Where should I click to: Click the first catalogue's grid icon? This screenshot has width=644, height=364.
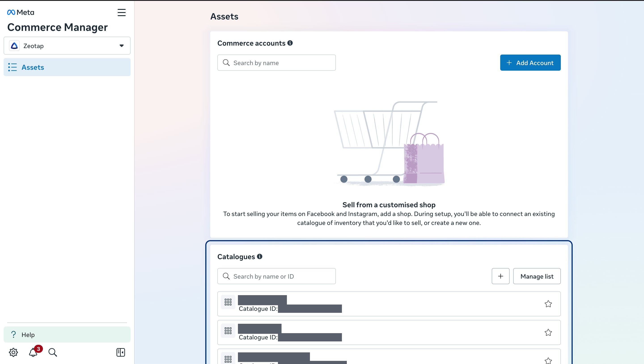(x=228, y=302)
